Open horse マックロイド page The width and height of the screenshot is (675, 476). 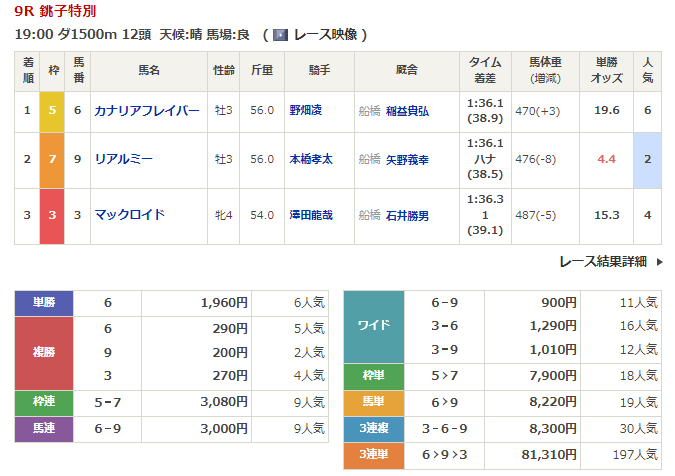coord(129,215)
